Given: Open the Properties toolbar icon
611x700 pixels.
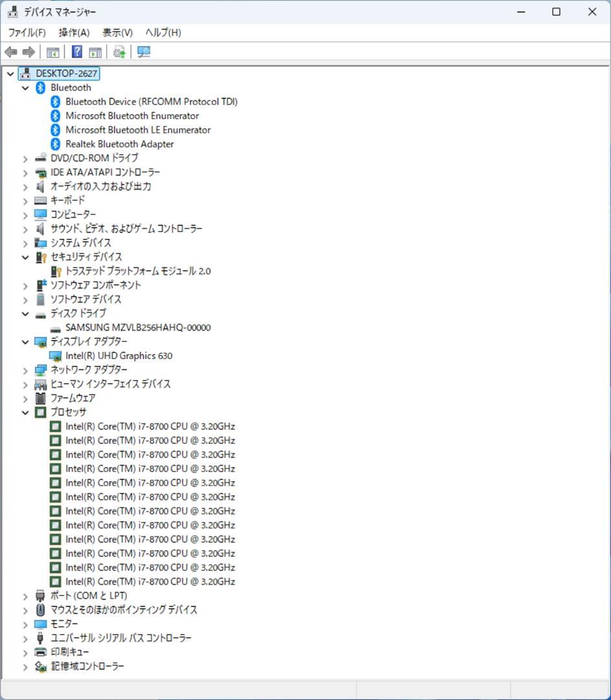Looking at the screenshot, I should coord(94,52).
